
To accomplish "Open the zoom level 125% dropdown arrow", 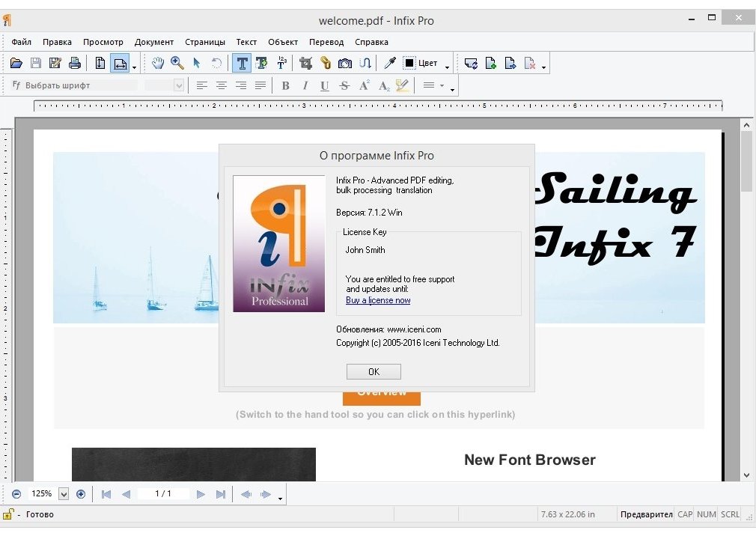I will pos(64,494).
